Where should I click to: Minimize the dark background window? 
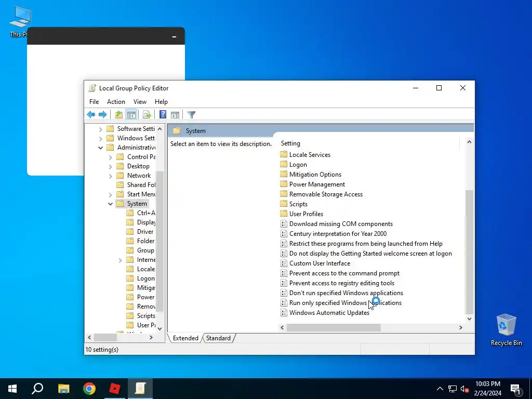[174, 36]
